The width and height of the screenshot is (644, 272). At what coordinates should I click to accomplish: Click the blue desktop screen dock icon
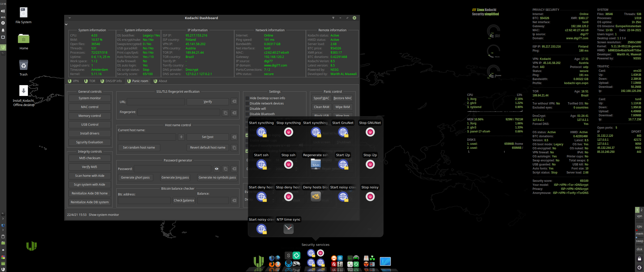point(385,261)
